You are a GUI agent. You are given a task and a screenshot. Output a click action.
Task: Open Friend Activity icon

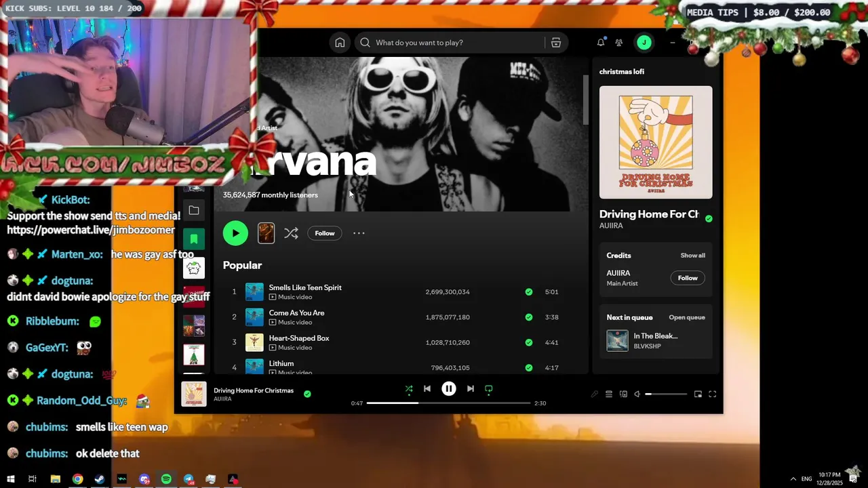click(619, 43)
